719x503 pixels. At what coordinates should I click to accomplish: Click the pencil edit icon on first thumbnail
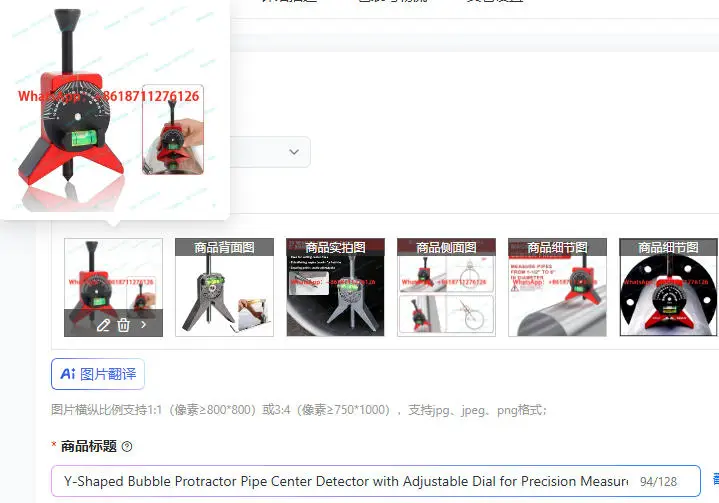[103, 325]
